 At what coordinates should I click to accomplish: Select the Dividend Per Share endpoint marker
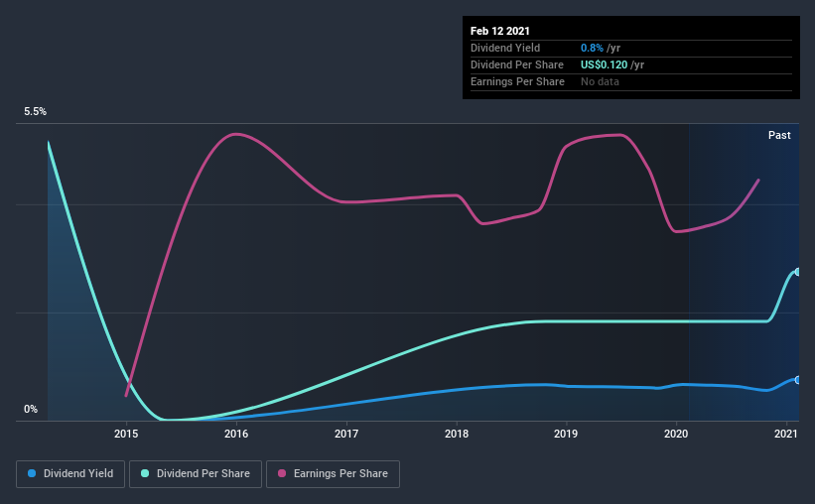tap(797, 272)
